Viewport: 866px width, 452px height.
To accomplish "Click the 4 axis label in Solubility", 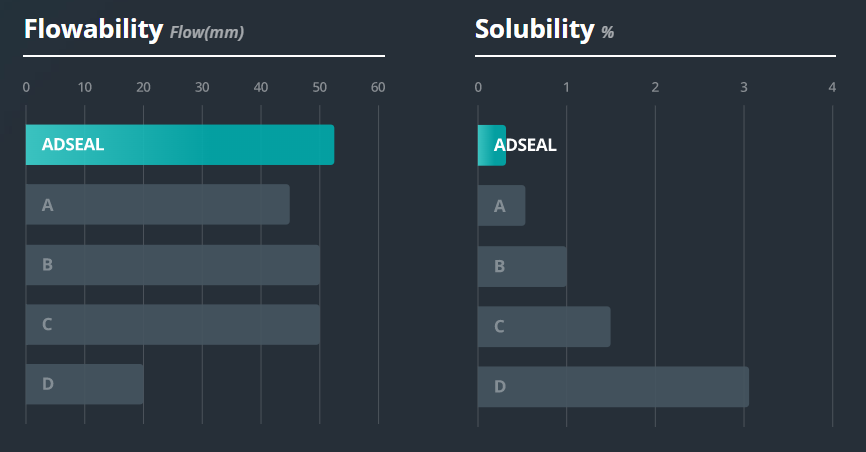I will (832, 88).
